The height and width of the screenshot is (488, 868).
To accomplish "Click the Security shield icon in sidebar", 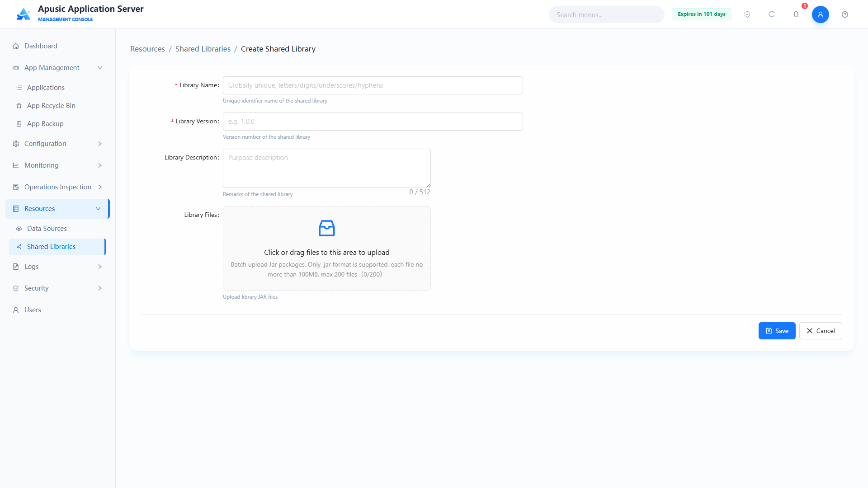I will [16, 288].
